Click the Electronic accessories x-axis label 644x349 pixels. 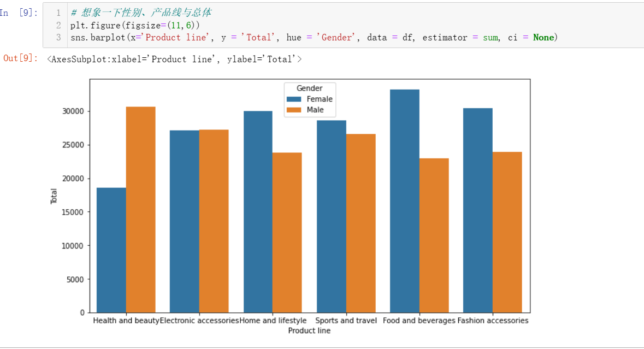tap(199, 321)
